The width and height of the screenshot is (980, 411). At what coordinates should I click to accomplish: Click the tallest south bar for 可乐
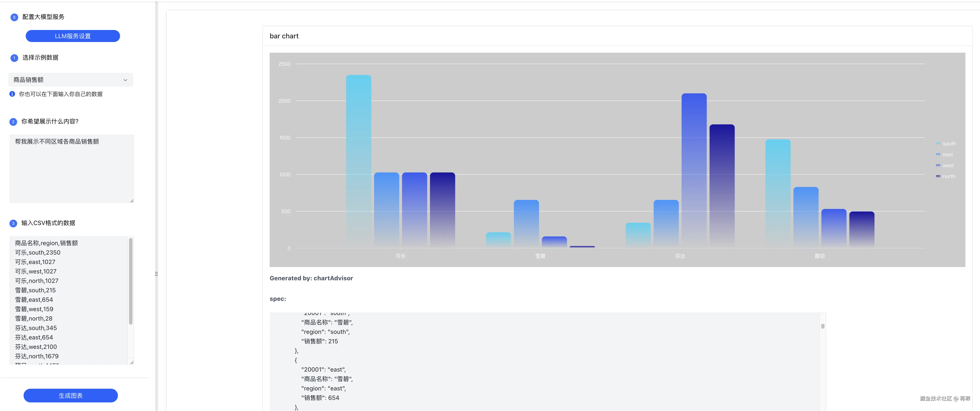pos(358,160)
